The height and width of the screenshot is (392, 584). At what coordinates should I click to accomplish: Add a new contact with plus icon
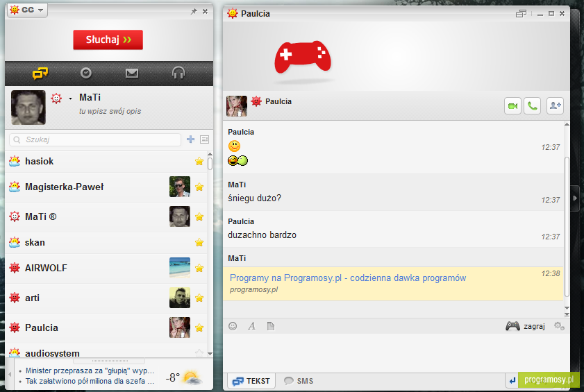pos(191,139)
